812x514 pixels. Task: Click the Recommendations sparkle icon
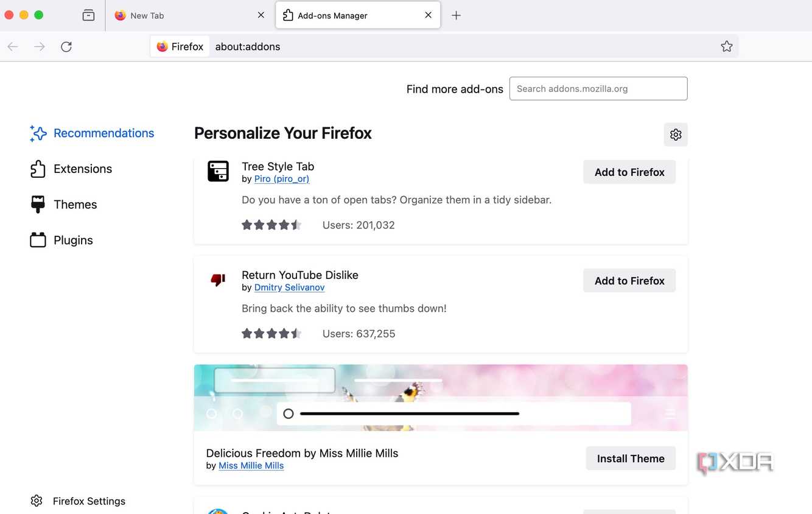pyautogui.click(x=38, y=133)
